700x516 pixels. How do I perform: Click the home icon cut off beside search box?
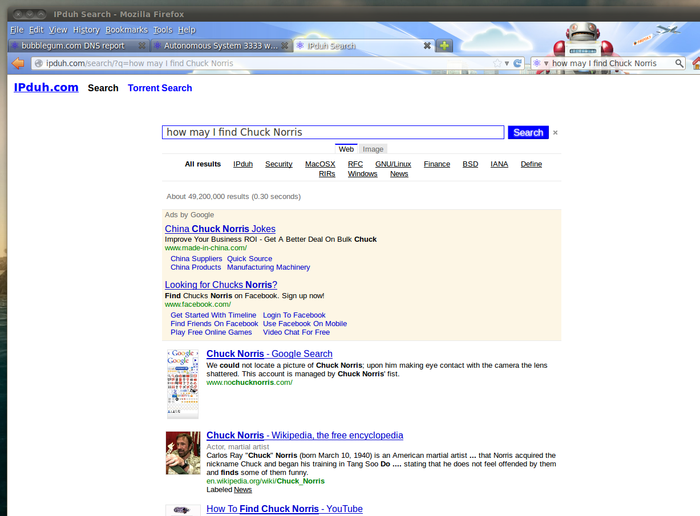click(696, 63)
